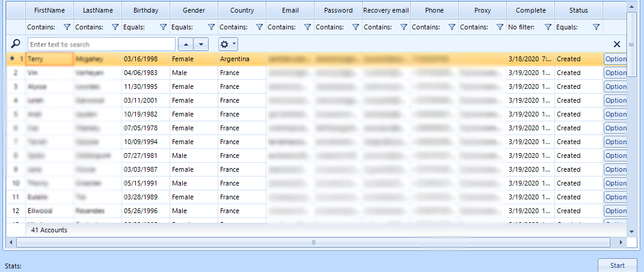Open Option button for row 12 Ellwood
644x272 pixels.
(615, 211)
